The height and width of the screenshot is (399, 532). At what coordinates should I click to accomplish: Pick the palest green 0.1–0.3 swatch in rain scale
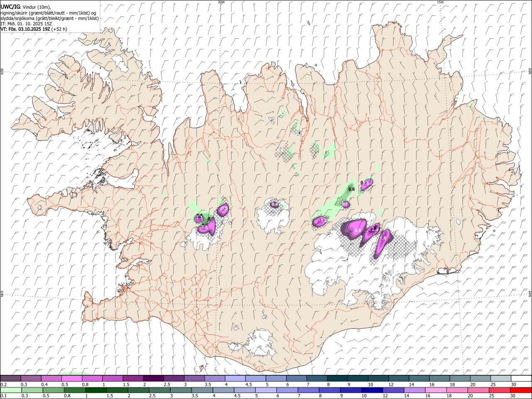(11, 390)
